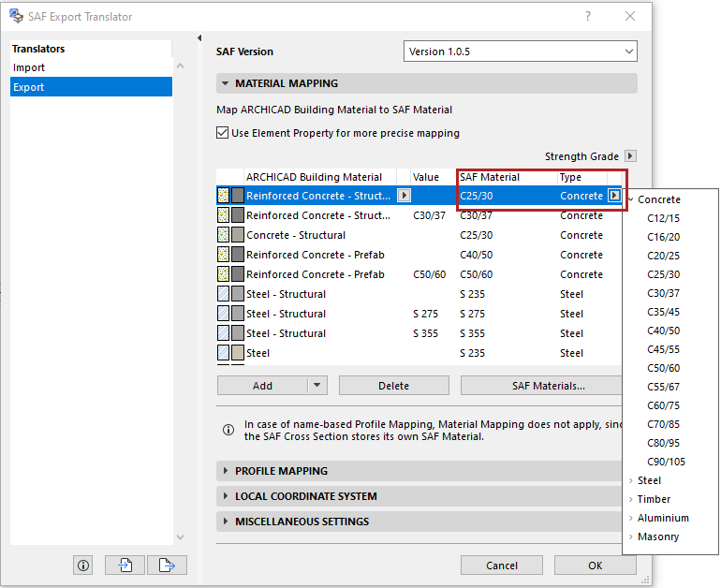Screen dimensions: 721x588
Task: Select C12/15 from the material popup
Action: tap(663, 218)
